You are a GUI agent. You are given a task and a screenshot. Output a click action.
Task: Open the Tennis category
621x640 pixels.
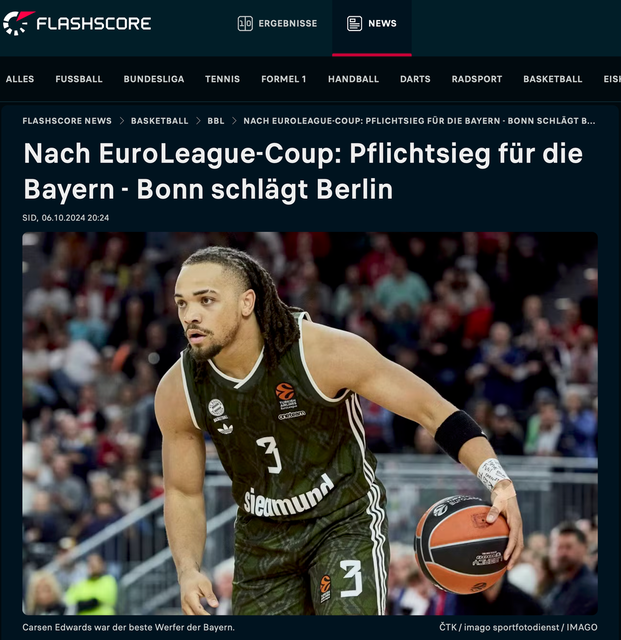coord(223,79)
